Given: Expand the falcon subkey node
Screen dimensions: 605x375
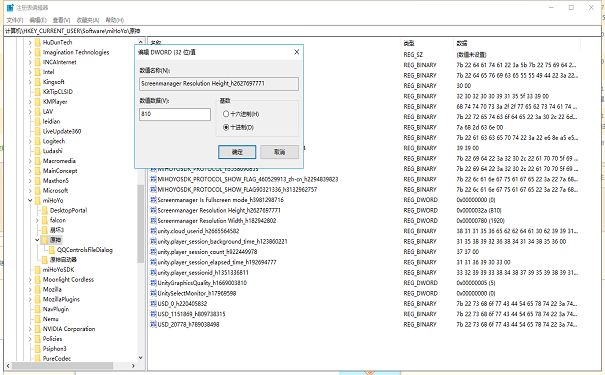Looking at the screenshot, I should pos(37,220).
